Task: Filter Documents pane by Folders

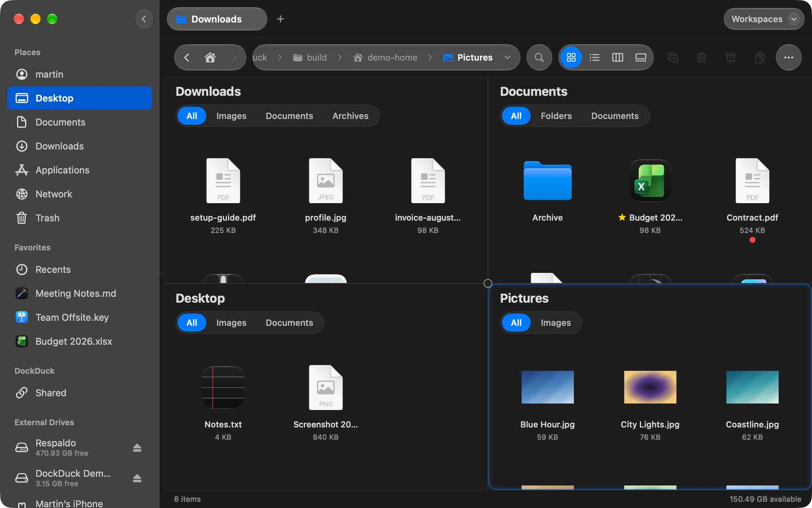Action: [556, 116]
